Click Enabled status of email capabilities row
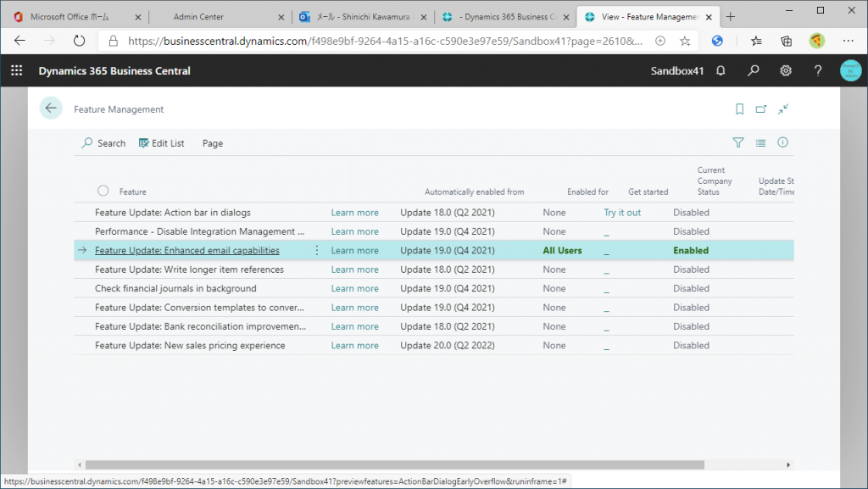Viewport: 868px width, 489px height. 691,251
